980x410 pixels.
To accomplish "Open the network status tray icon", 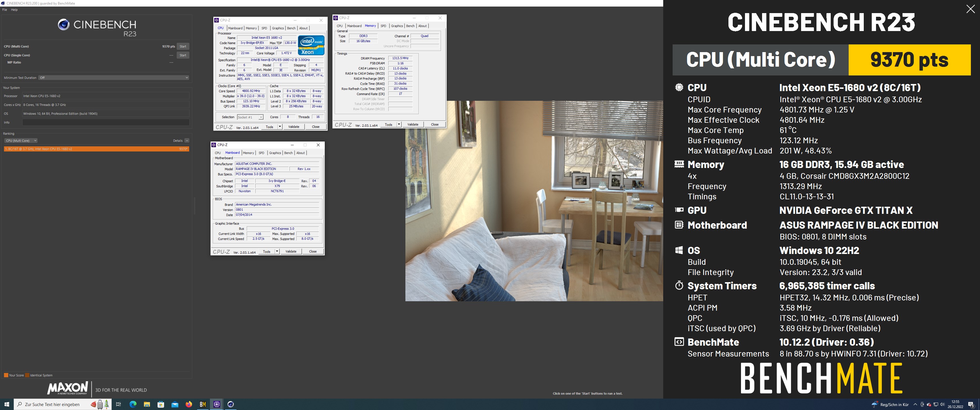I will (x=936, y=404).
